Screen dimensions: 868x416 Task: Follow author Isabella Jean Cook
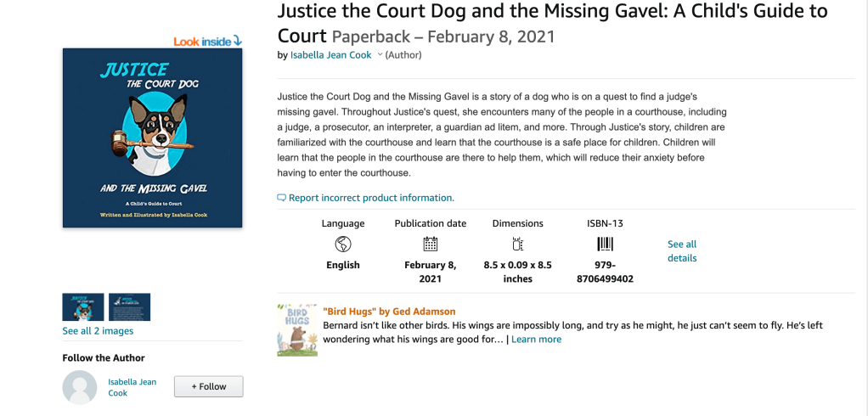point(208,386)
